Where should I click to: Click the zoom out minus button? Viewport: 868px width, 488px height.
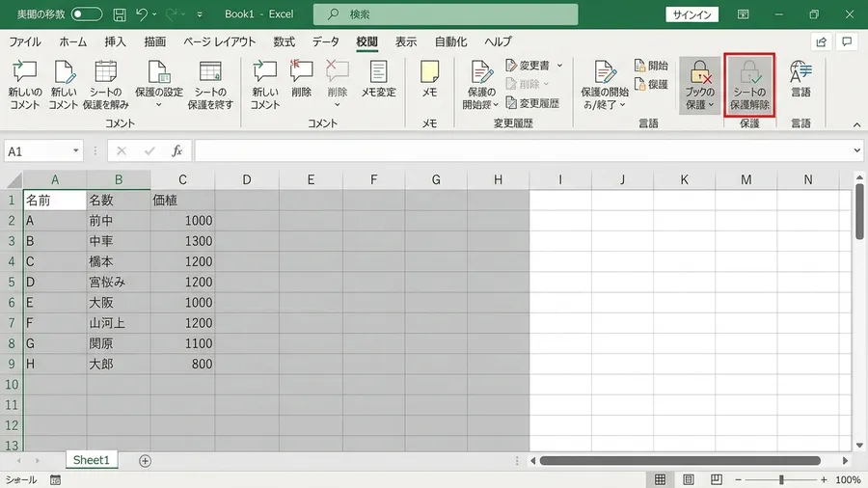point(738,479)
